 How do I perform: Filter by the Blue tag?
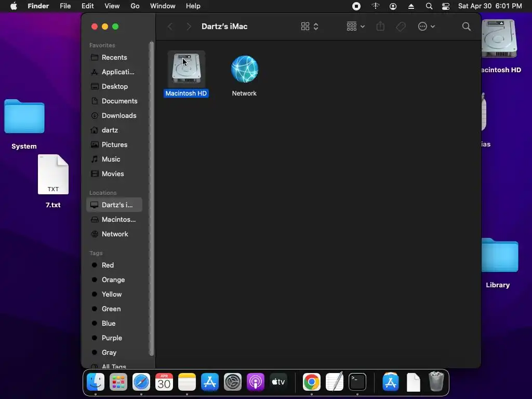tap(114, 324)
